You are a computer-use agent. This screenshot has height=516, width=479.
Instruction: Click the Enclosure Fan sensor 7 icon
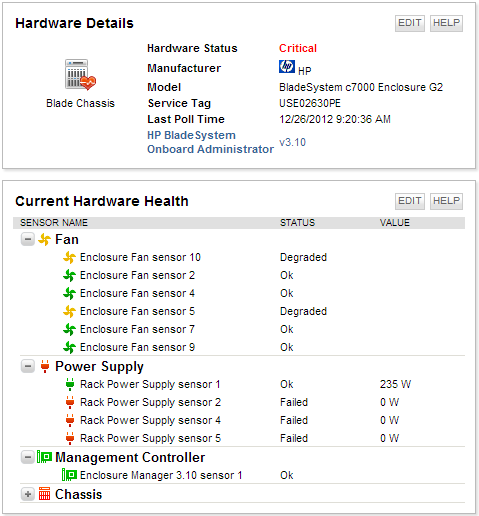click(69, 329)
